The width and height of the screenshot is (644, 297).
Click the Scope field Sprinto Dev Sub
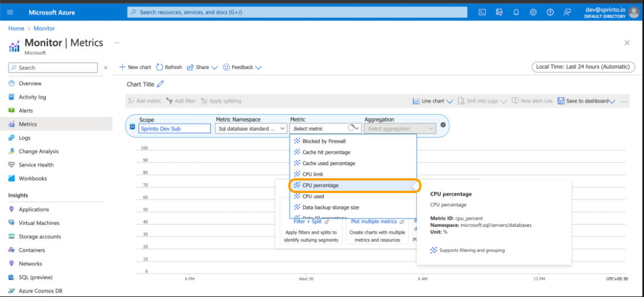[x=174, y=129]
